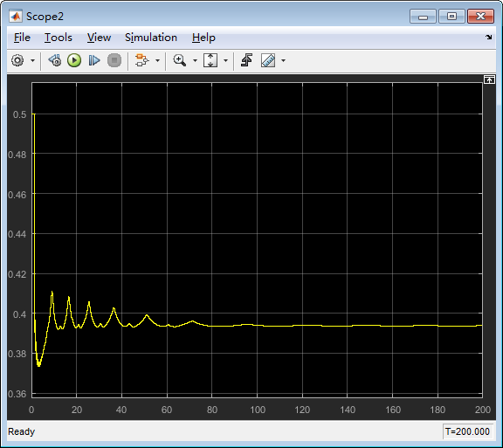This screenshot has height=448, width=503.
Task: Highlight Simulink block icon
Action: [x=141, y=60]
